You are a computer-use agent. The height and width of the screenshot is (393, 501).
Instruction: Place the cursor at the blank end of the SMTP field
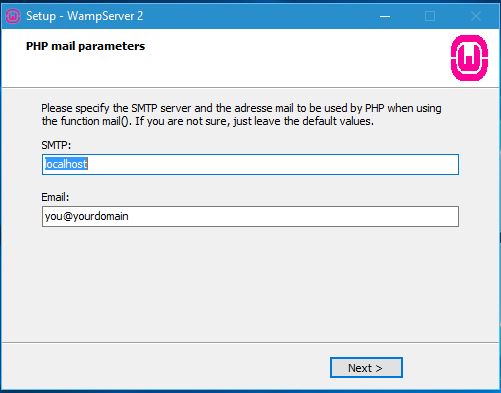click(x=273, y=164)
